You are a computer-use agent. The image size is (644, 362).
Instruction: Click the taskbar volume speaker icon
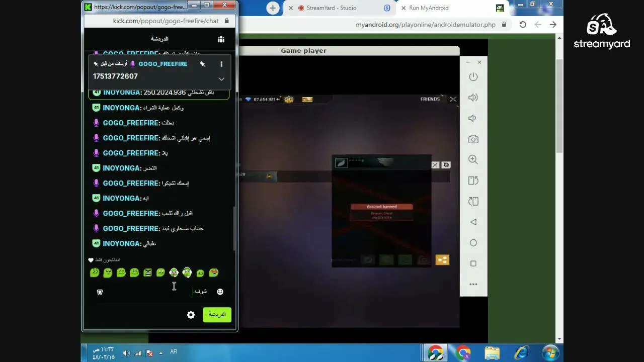coord(126,353)
